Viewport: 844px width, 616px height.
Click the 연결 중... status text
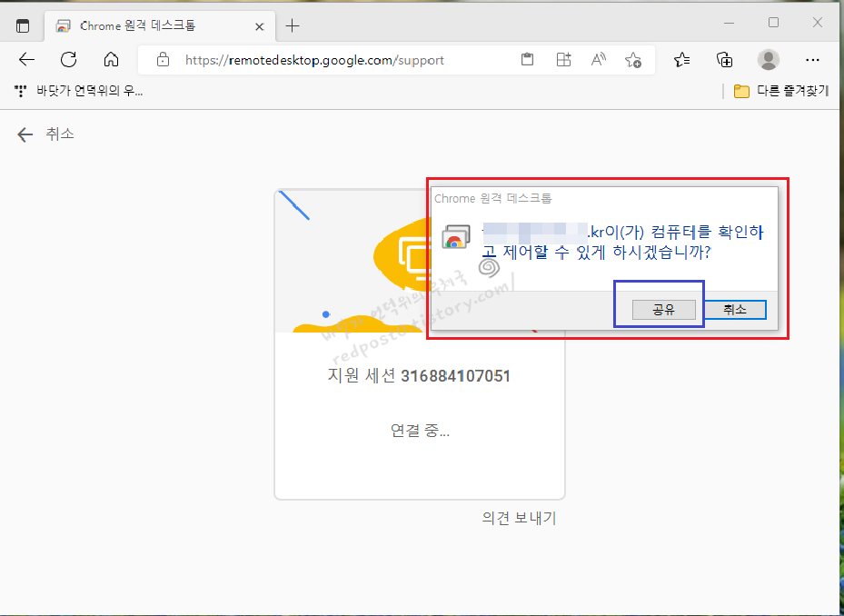click(x=420, y=431)
